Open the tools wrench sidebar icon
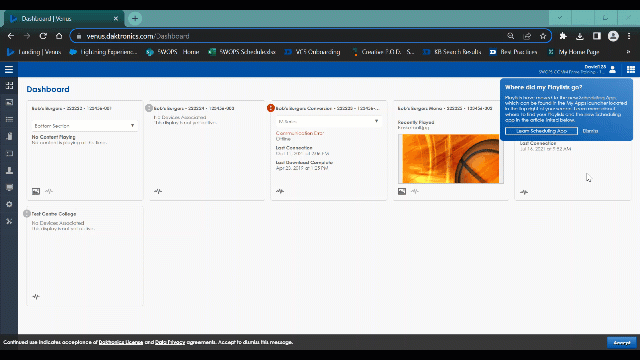This screenshot has width=640, height=360. [x=9, y=221]
